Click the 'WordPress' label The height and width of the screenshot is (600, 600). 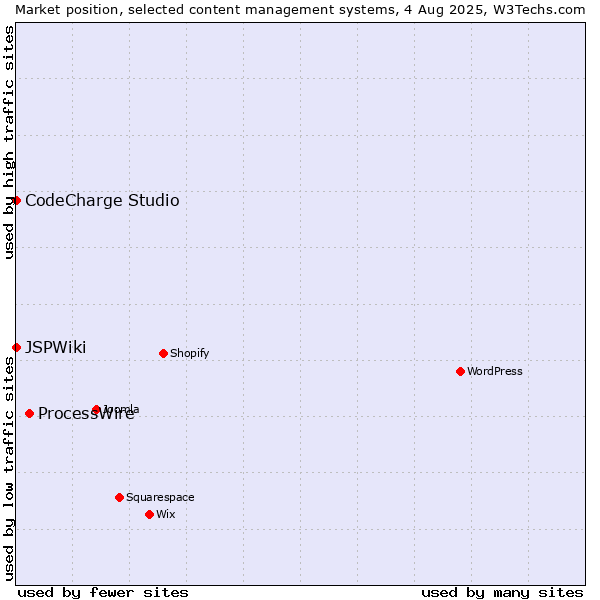(494, 371)
